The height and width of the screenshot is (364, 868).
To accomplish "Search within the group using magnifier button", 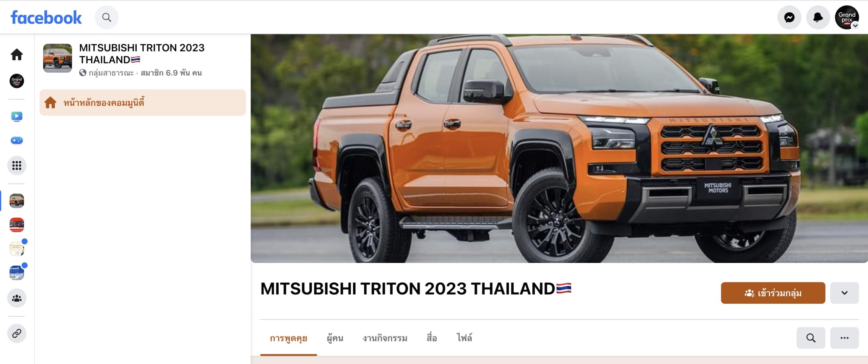I will click(x=811, y=338).
